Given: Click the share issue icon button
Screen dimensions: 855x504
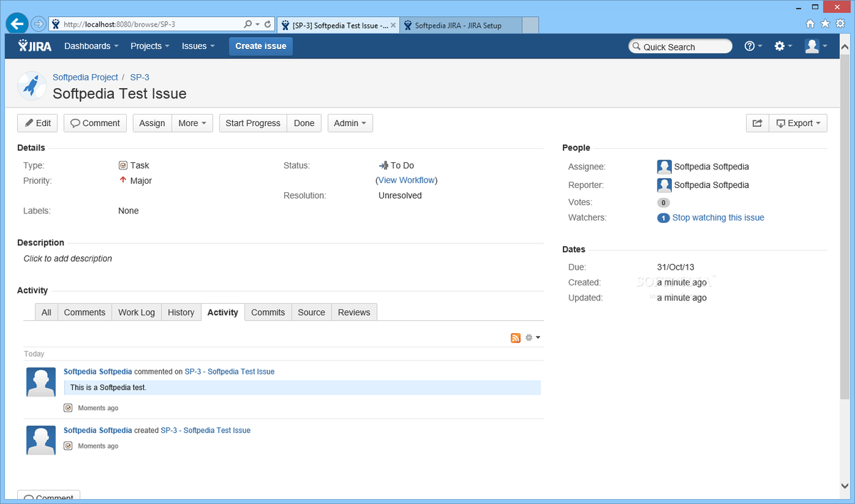Looking at the screenshot, I should (x=757, y=123).
